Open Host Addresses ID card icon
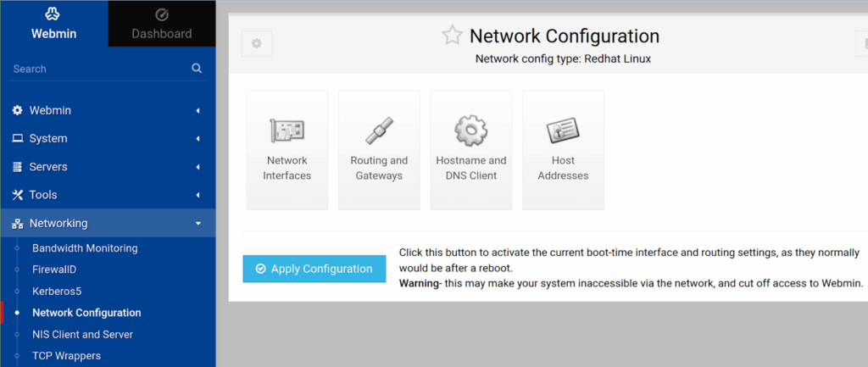868x367 pixels. click(563, 131)
